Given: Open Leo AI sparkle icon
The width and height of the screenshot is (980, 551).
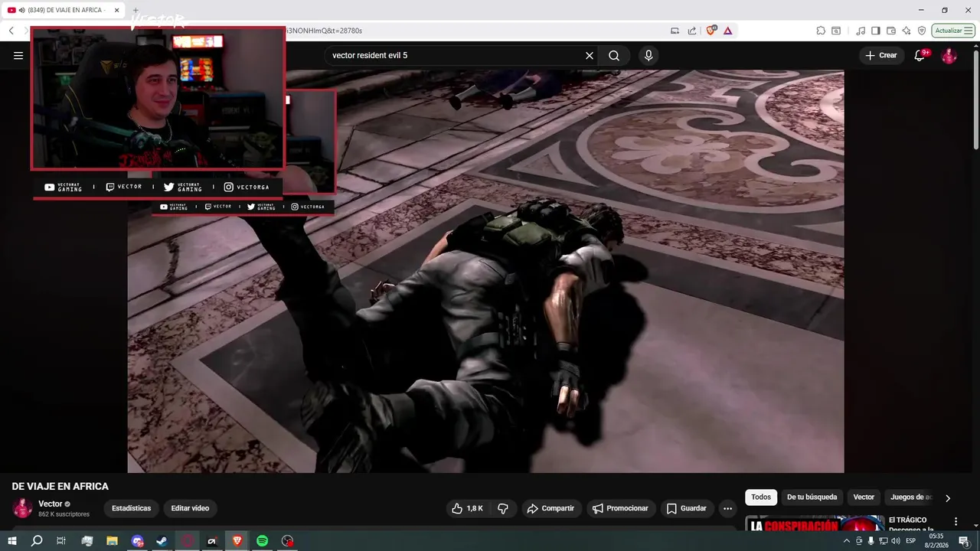Looking at the screenshot, I should 906,31.
